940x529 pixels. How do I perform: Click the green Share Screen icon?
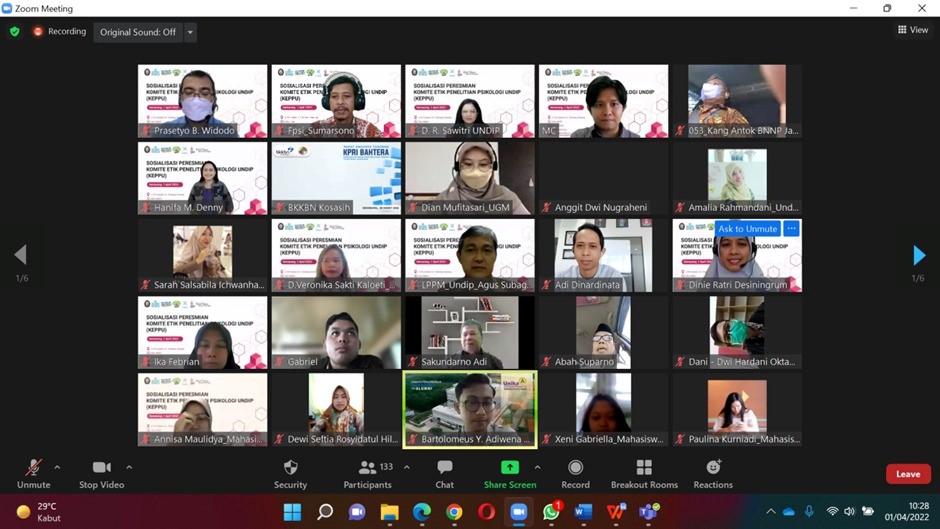click(x=510, y=468)
